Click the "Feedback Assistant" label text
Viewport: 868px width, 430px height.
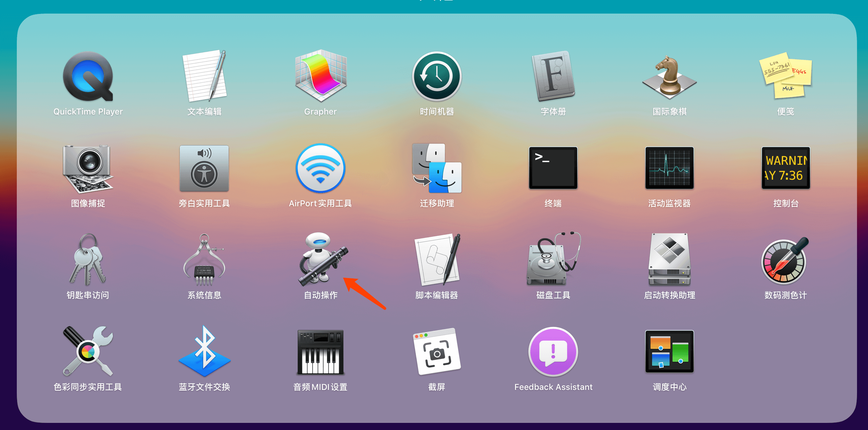[553, 387]
